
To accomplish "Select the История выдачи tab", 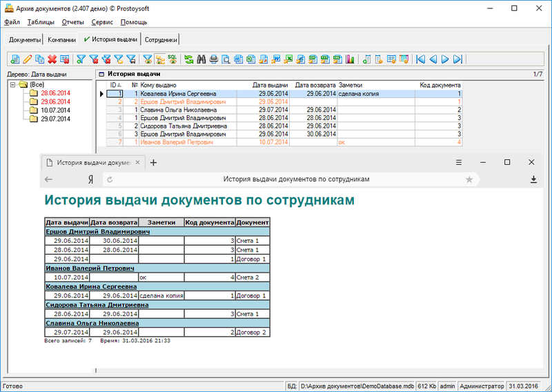I will pos(110,39).
